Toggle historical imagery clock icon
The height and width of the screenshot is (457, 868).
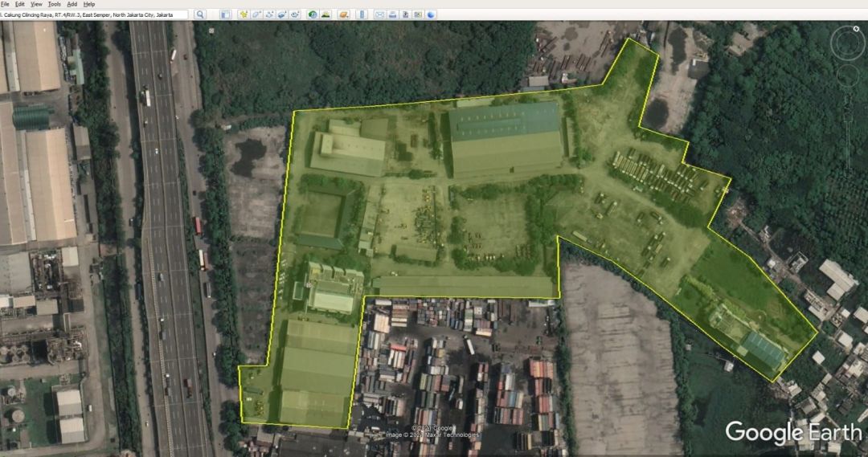pyautogui.click(x=313, y=14)
